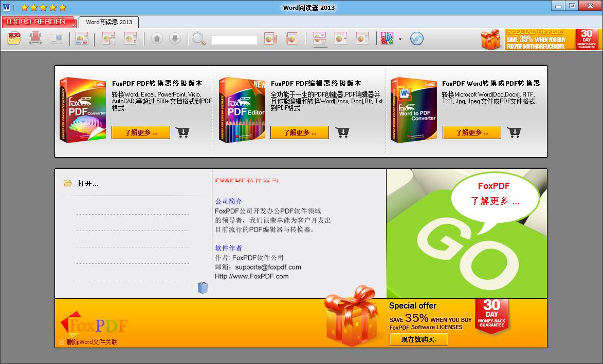Viewport: 603px width, 364px height.
Task: Click 了解更多 under FoxPDF PDF转换器
Action: (141, 132)
